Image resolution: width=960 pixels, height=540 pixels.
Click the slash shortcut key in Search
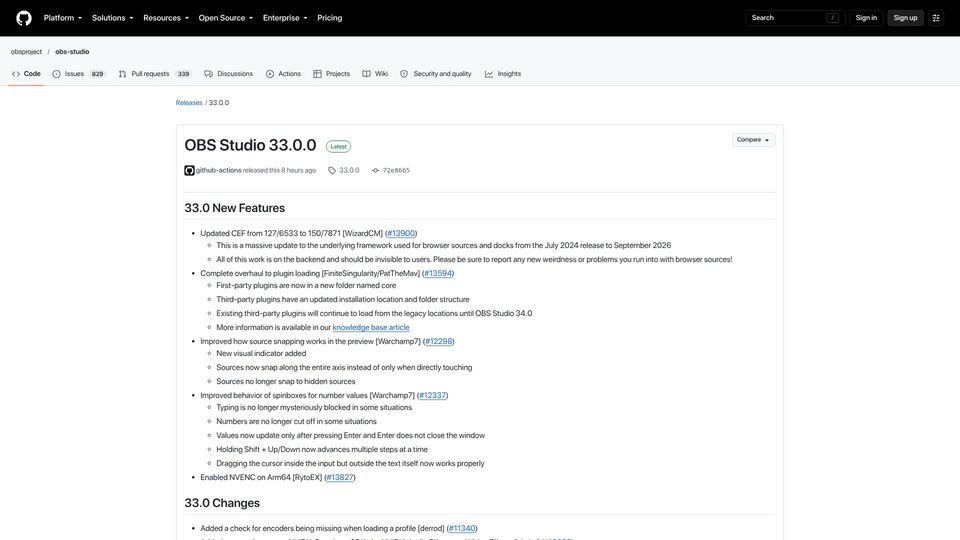pos(832,18)
